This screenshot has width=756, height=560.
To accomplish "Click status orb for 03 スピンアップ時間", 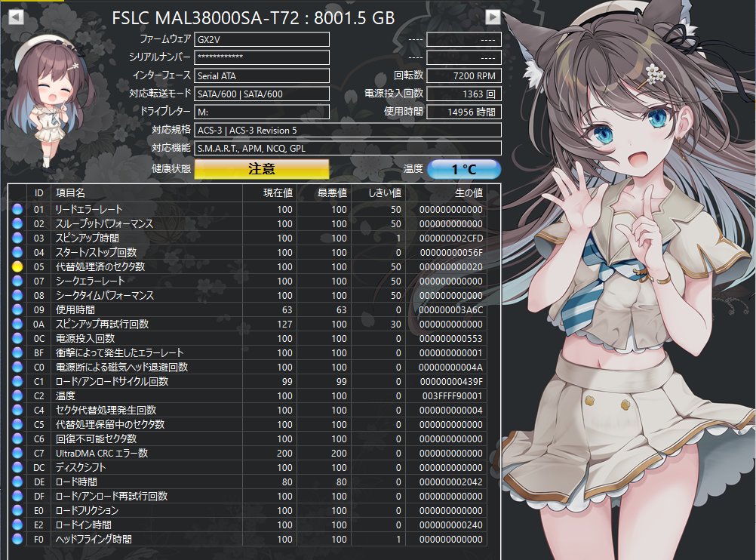I will click(17, 238).
